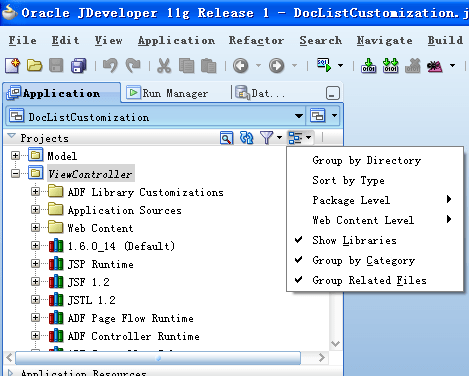The height and width of the screenshot is (376, 469).
Task: Click the horizontal scrollbar thumb
Action: point(158,358)
